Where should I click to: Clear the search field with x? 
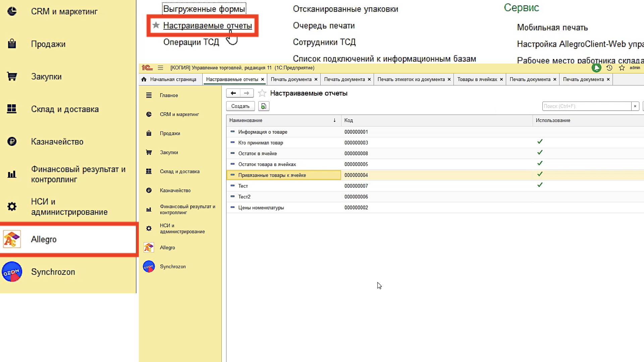(635, 106)
